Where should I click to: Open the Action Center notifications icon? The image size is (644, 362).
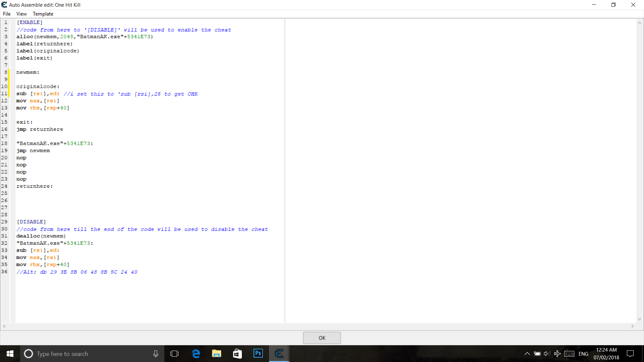[x=630, y=354]
